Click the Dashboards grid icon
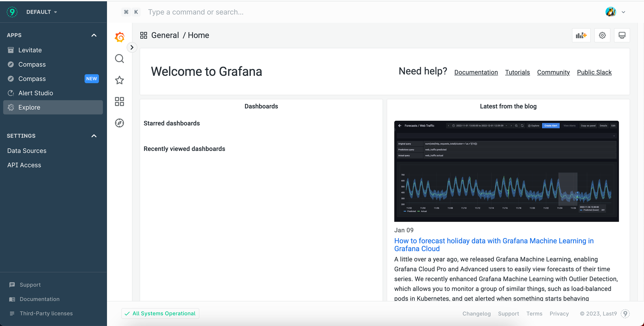Viewport: 644px width, 326px height. tap(119, 101)
